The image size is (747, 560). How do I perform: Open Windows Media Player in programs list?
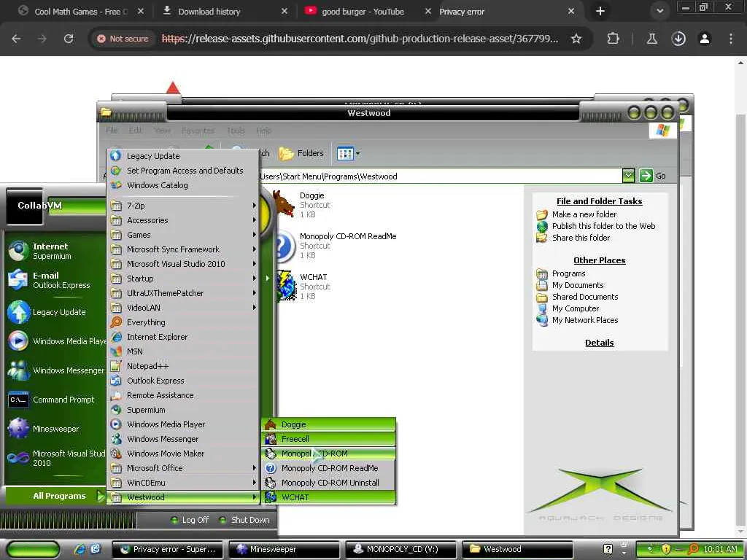click(x=183, y=424)
